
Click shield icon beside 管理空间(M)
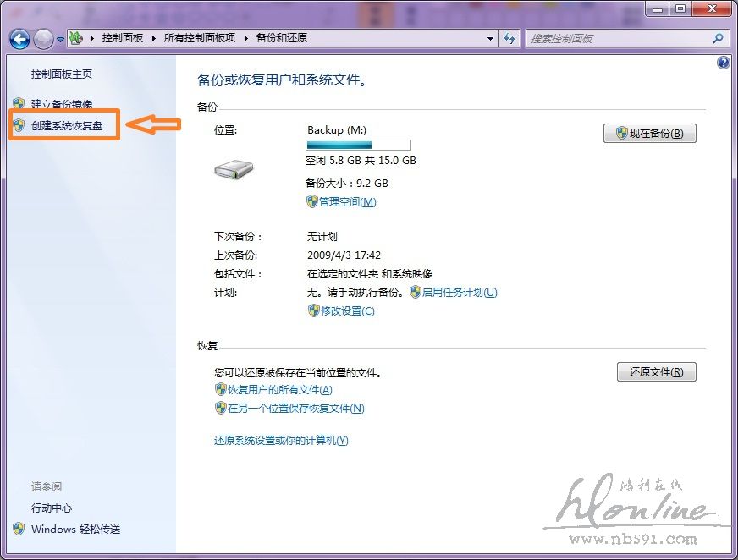(311, 202)
